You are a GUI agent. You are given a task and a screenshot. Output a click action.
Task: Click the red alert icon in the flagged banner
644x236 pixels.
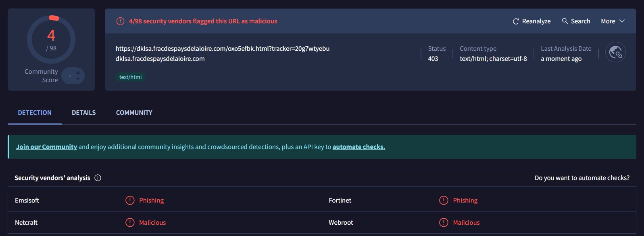(120, 21)
